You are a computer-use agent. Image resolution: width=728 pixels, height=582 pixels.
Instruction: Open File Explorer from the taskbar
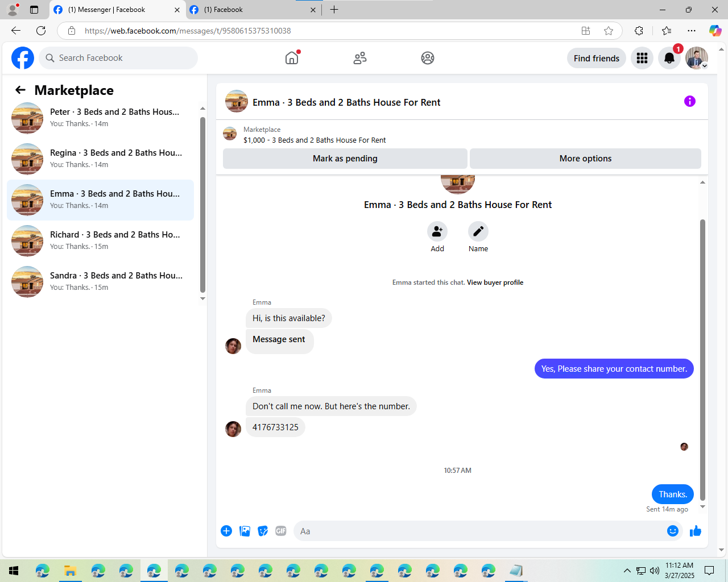(x=70, y=571)
